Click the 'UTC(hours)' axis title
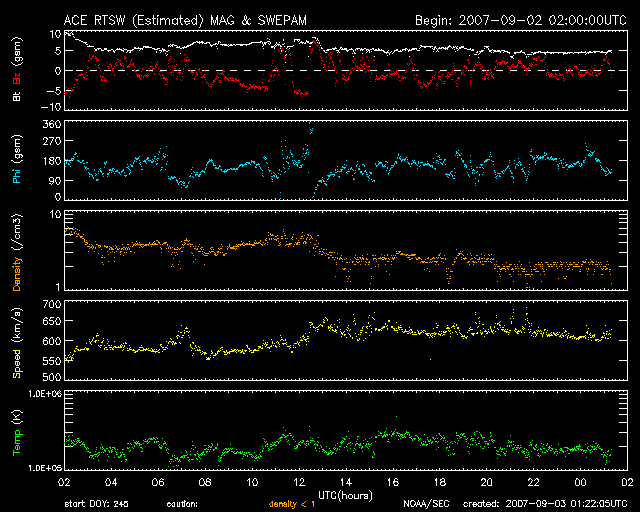Screen dimensions: 640x512 (345, 496)
